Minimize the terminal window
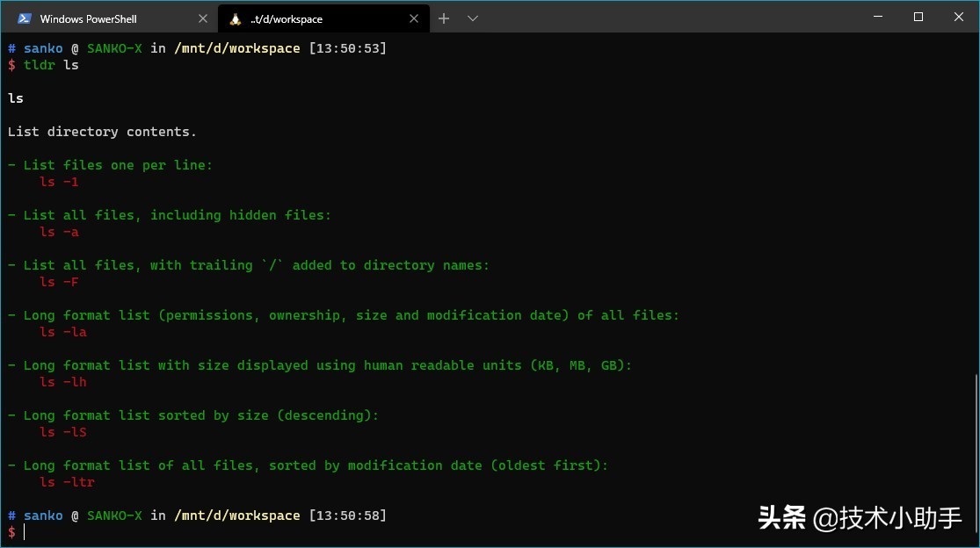This screenshot has width=980, height=548. click(878, 17)
